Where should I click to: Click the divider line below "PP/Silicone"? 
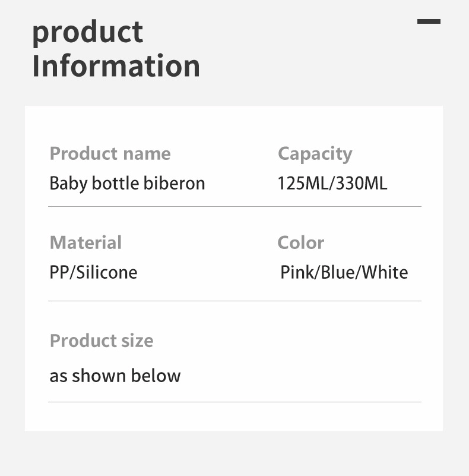click(x=235, y=301)
